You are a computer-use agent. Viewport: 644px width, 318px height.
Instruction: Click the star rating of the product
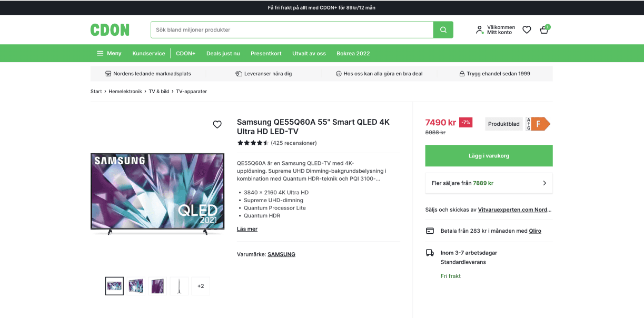pos(253,143)
